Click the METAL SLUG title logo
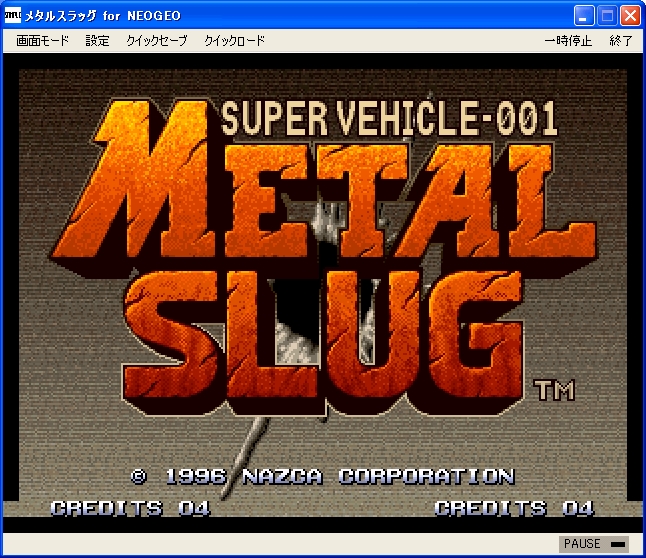Viewport: 646px width, 558px height. point(323,258)
